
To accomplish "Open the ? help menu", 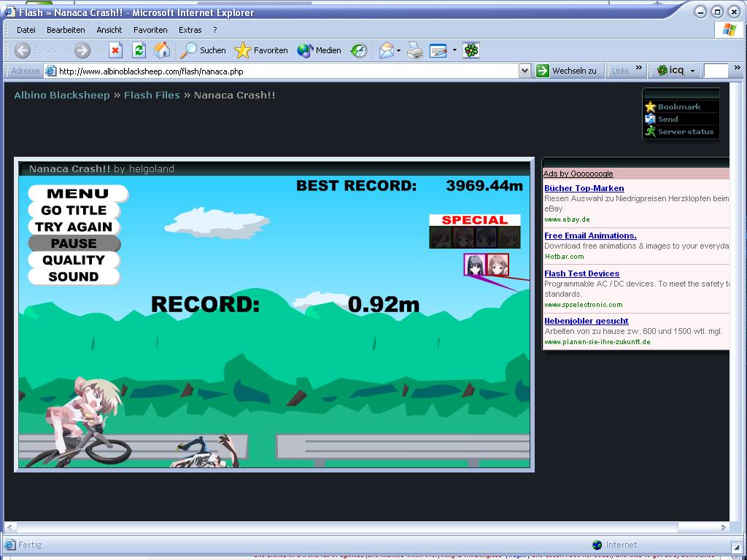I will (x=215, y=29).
